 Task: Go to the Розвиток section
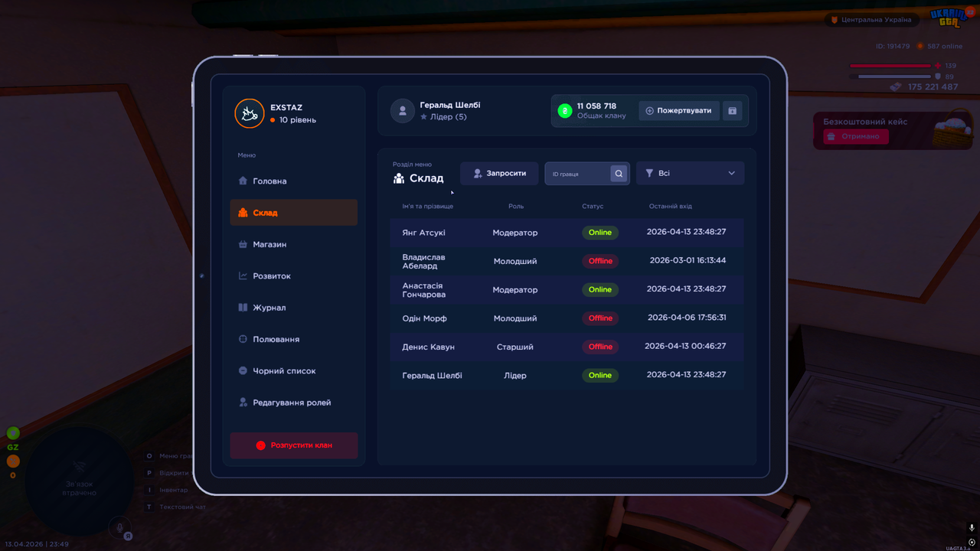[x=293, y=276]
